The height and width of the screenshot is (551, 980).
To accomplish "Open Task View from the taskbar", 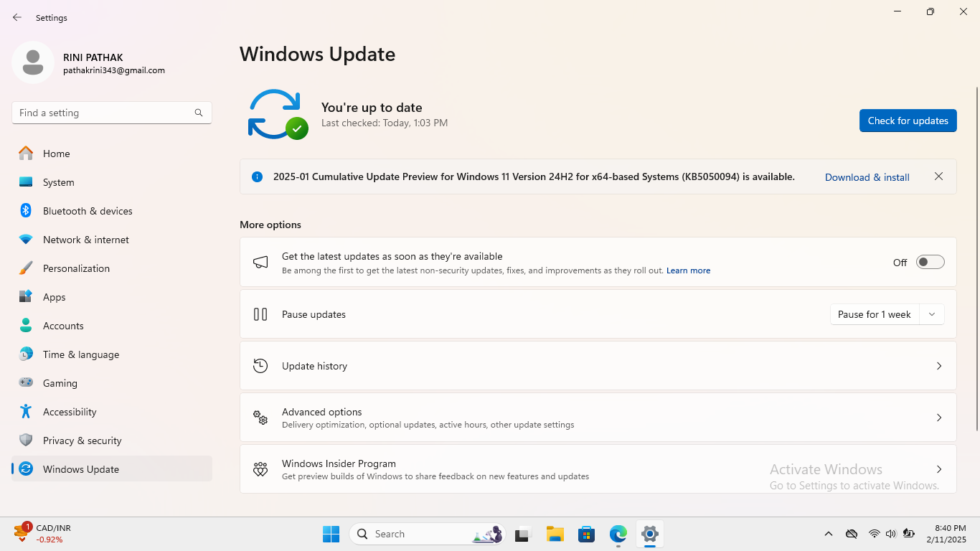I will (x=522, y=534).
